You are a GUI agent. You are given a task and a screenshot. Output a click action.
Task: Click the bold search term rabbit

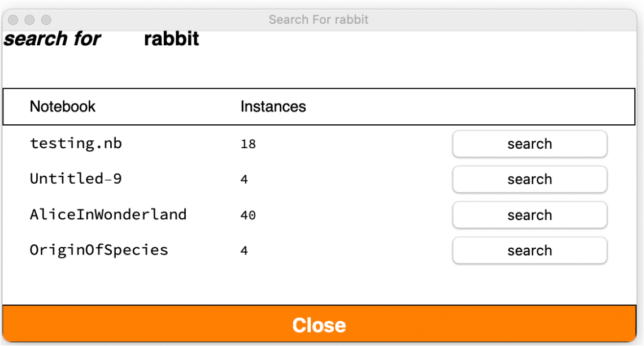pos(172,39)
